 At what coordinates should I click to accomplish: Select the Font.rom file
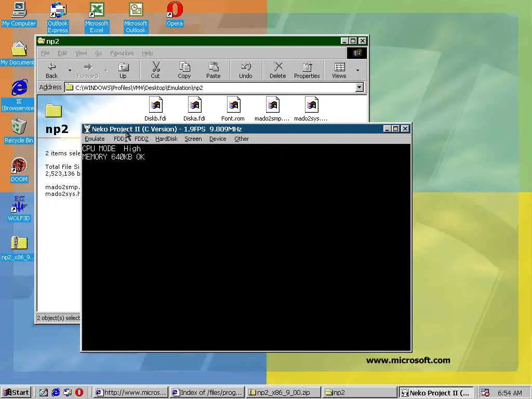233,109
